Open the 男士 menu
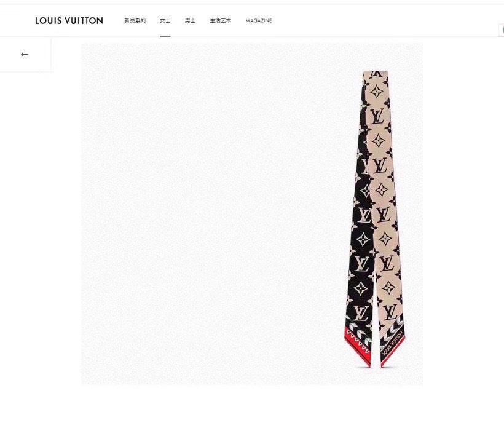The width and height of the screenshot is (504, 428). [x=190, y=20]
